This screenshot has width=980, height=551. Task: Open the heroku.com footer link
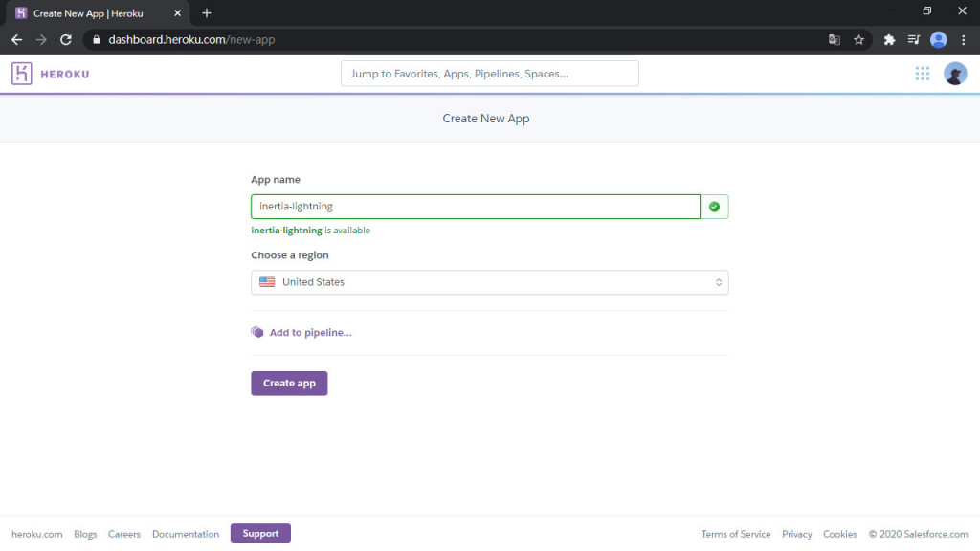point(37,534)
